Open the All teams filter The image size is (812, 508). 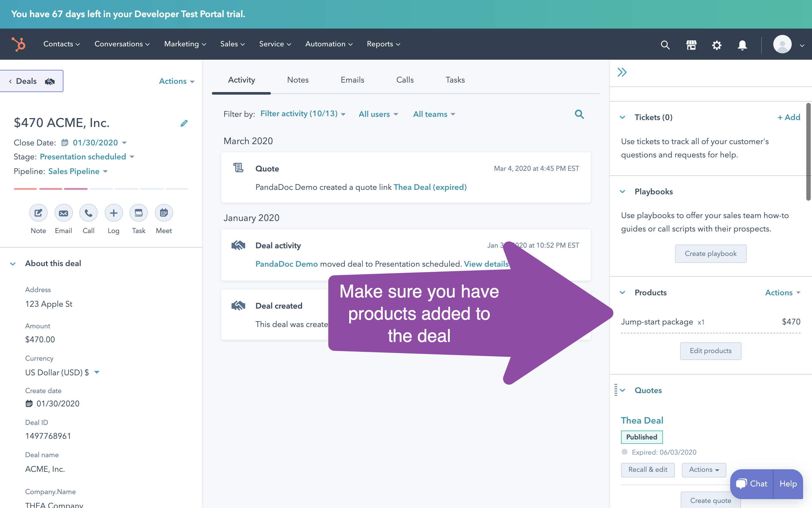click(x=434, y=114)
